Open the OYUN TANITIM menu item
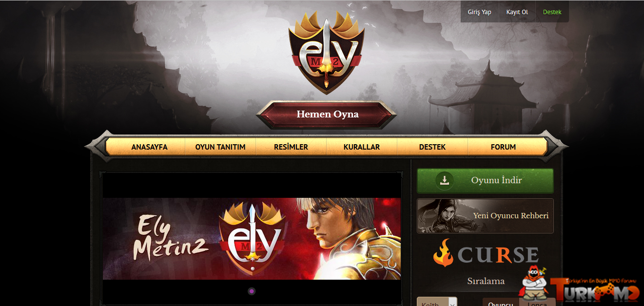 pyautogui.click(x=220, y=147)
